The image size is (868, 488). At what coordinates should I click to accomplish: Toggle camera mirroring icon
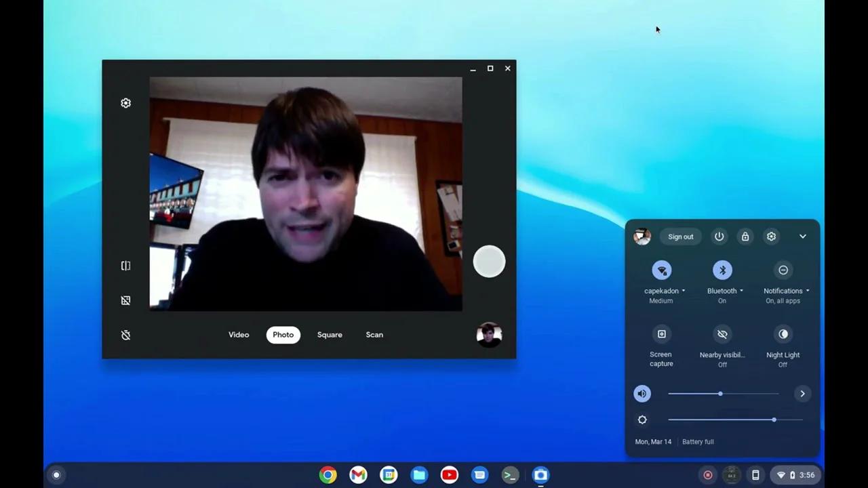pos(125,266)
